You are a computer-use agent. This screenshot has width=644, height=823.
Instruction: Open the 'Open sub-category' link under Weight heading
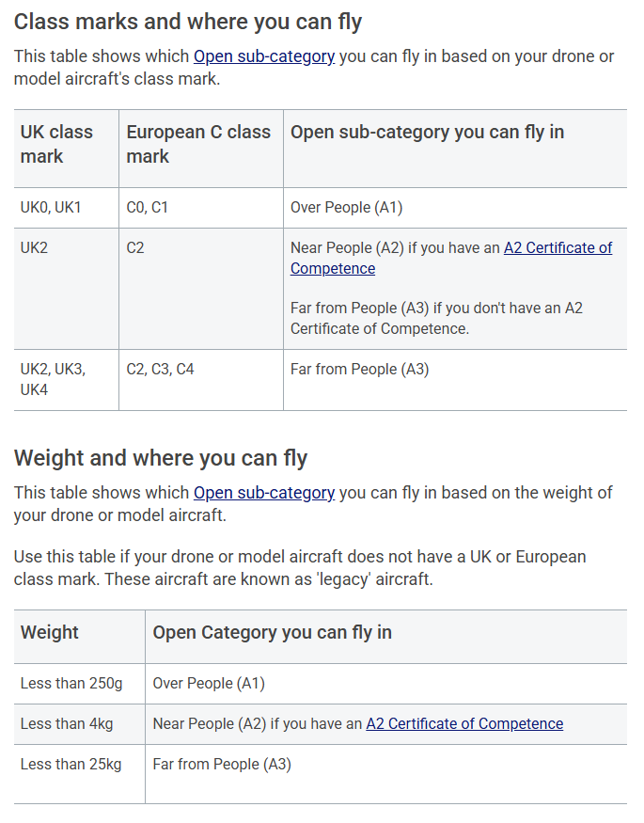(264, 493)
